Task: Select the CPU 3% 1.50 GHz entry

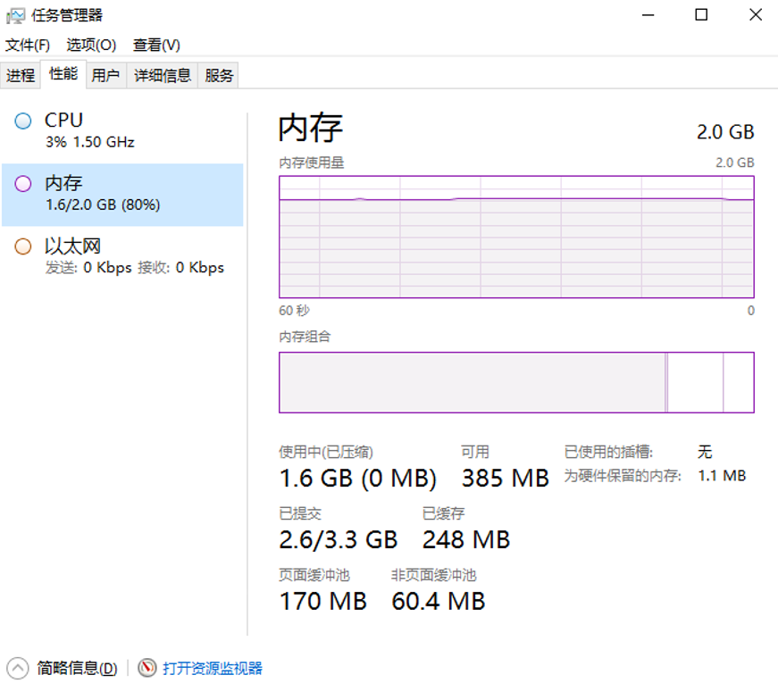Action: pos(122,131)
